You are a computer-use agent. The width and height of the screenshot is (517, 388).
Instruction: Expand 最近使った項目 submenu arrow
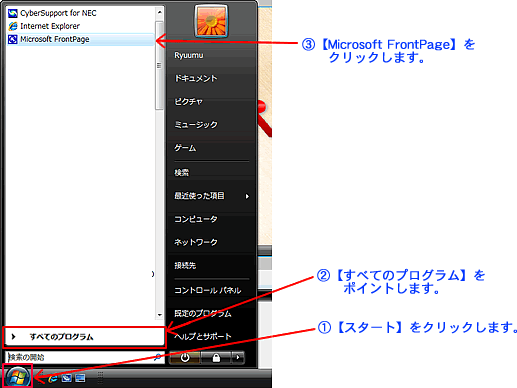click(247, 196)
